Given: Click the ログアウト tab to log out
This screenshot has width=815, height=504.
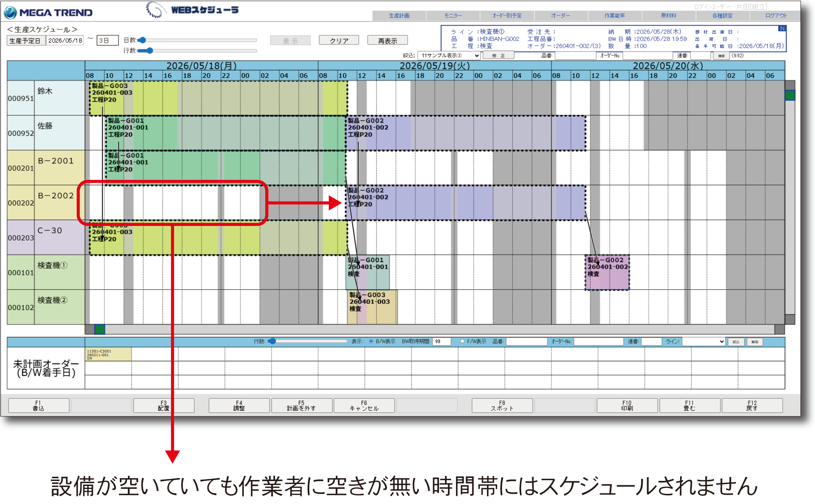Looking at the screenshot, I should click(776, 15).
